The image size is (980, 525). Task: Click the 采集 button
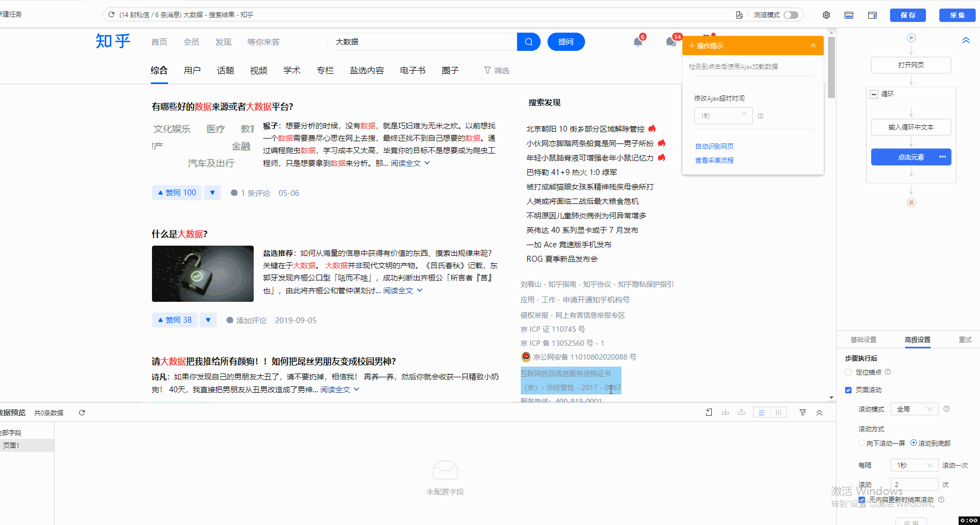coord(958,15)
